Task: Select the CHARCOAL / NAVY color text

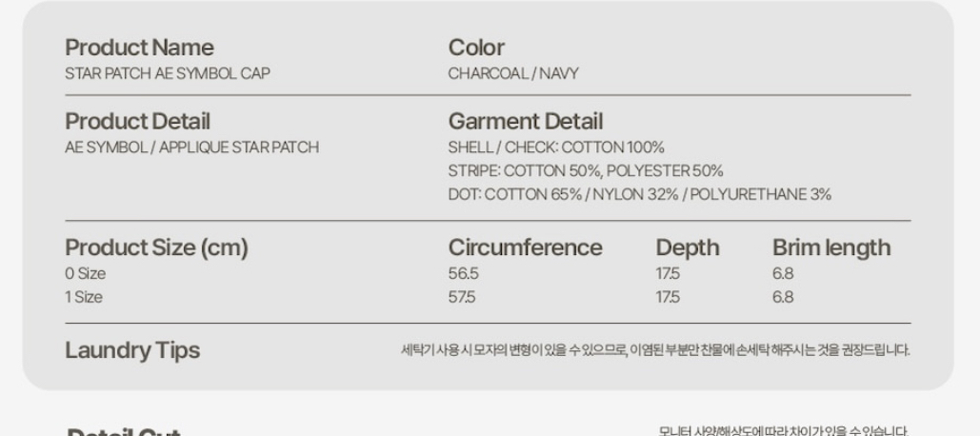Action: 513,73
